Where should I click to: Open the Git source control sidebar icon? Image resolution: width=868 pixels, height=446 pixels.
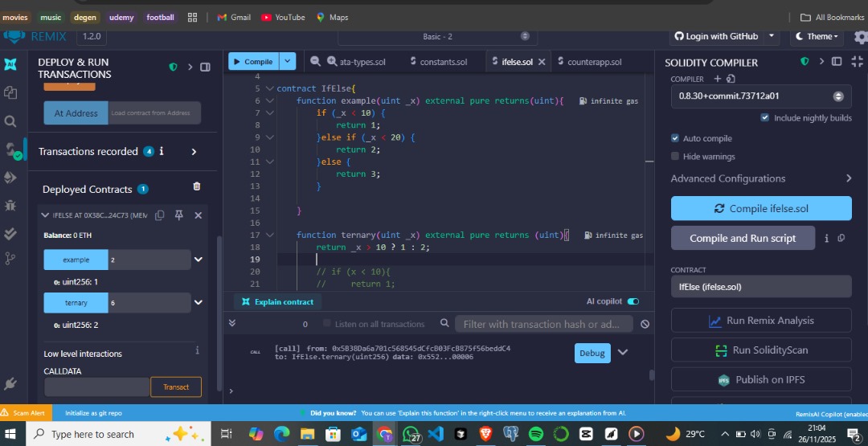coord(10,259)
